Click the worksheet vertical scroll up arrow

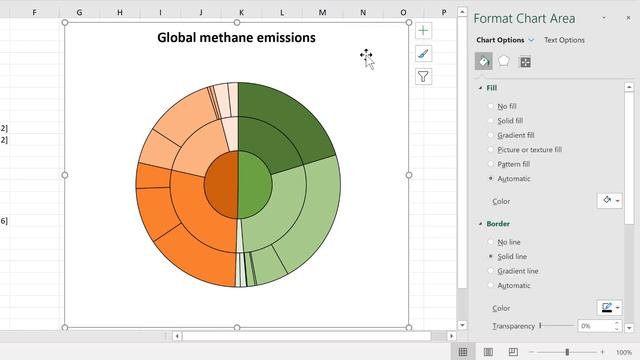click(x=462, y=12)
